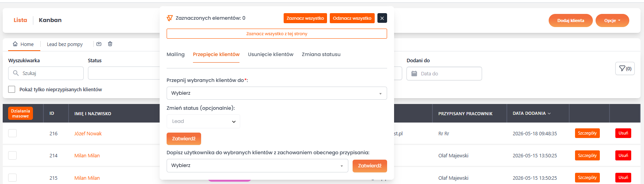The height and width of the screenshot is (184, 644).
Task: Click the save/export icon next to Lead bez pompy
Action: coord(99,44)
